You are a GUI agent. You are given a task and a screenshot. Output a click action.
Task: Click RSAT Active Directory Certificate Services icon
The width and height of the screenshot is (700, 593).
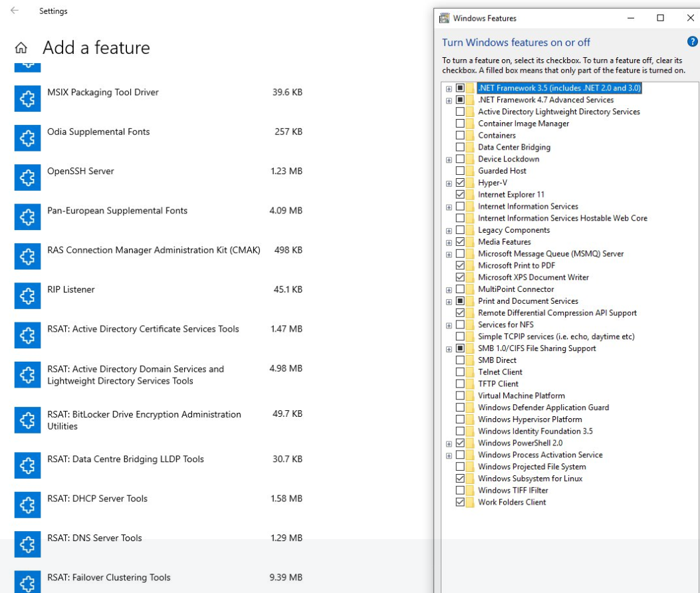[27, 335]
